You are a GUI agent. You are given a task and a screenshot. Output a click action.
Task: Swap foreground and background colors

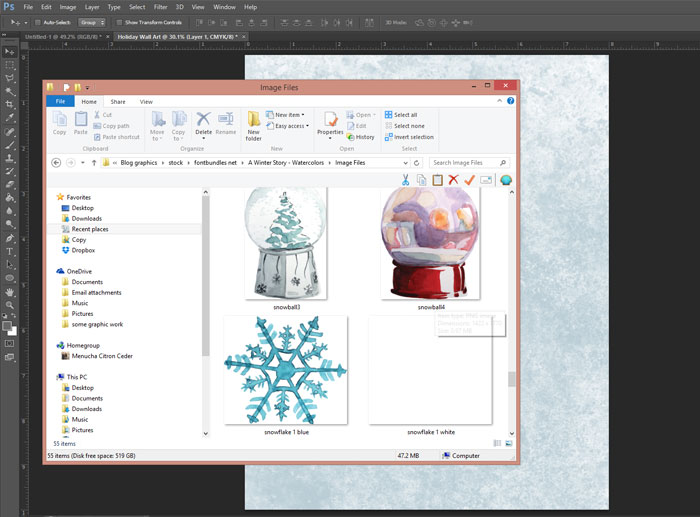pyautogui.click(x=14, y=316)
